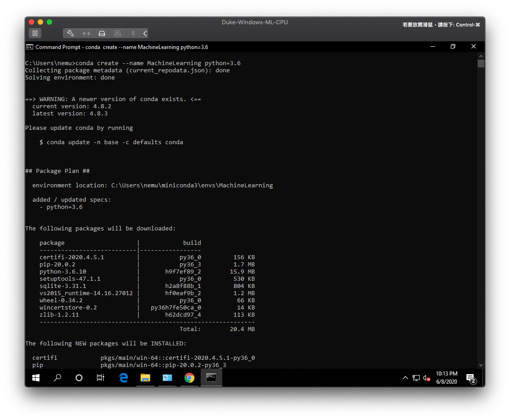Open File Explorer from the taskbar
Screen dimensions: 510x420
point(145,378)
